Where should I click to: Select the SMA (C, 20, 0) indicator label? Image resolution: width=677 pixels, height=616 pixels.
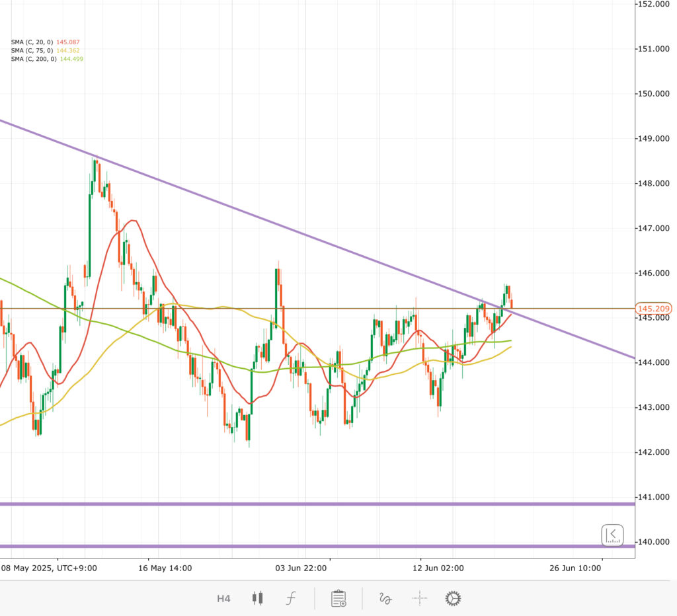32,42
